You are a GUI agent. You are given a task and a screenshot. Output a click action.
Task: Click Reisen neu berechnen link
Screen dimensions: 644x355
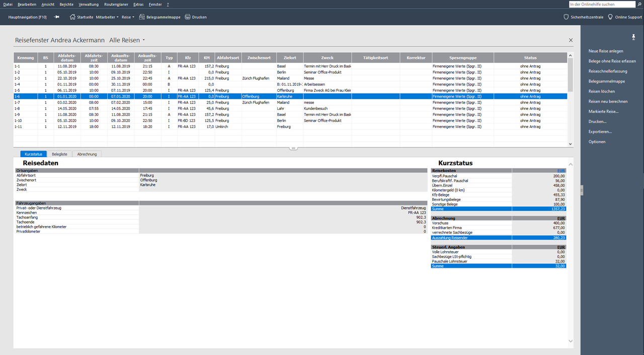tap(608, 101)
